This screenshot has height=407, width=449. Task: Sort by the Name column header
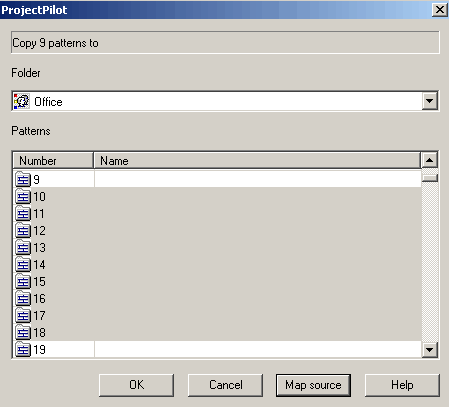pyautogui.click(x=257, y=160)
